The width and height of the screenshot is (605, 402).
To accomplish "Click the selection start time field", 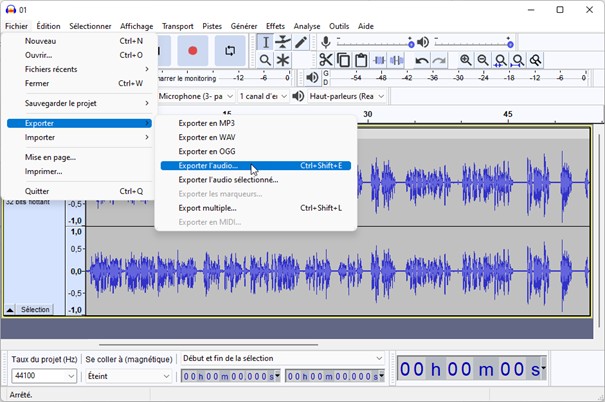I will [230, 376].
